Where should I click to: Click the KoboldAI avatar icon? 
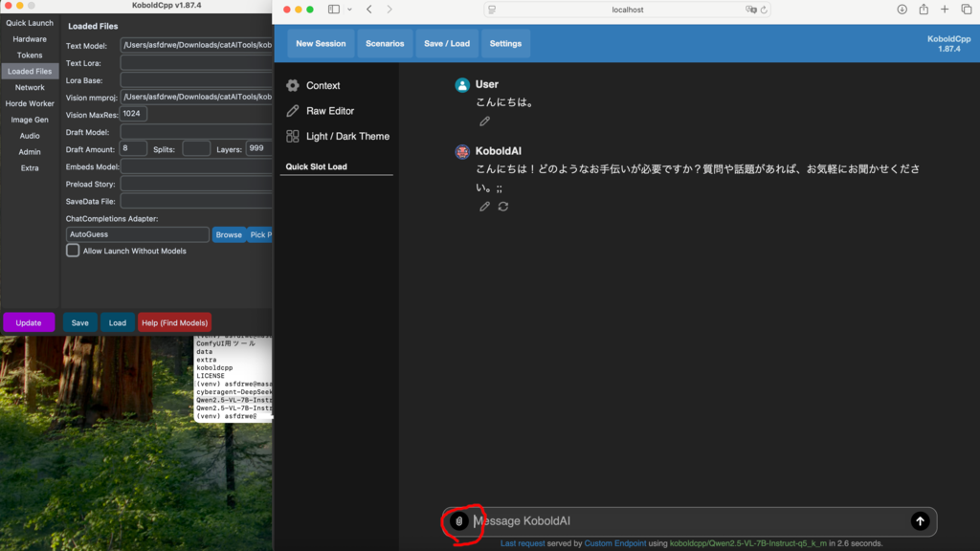[x=462, y=152]
